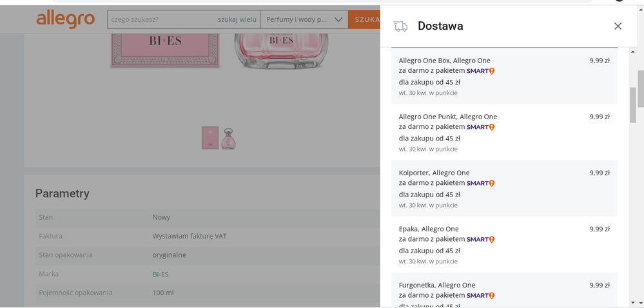The height and width of the screenshot is (308, 644).
Task: Click the 9,99 zł price for Epaka
Action: pyautogui.click(x=600, y=229)
